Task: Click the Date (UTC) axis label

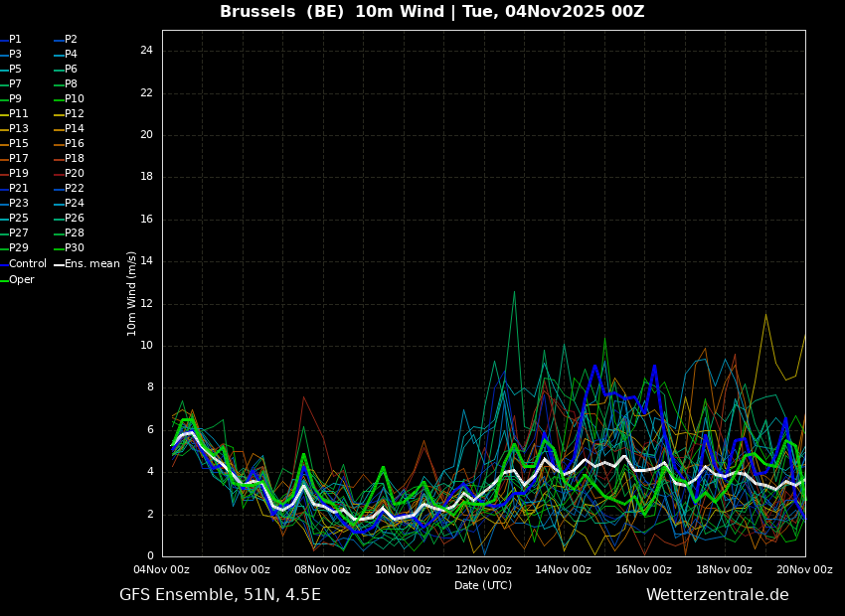Action: 483,586
